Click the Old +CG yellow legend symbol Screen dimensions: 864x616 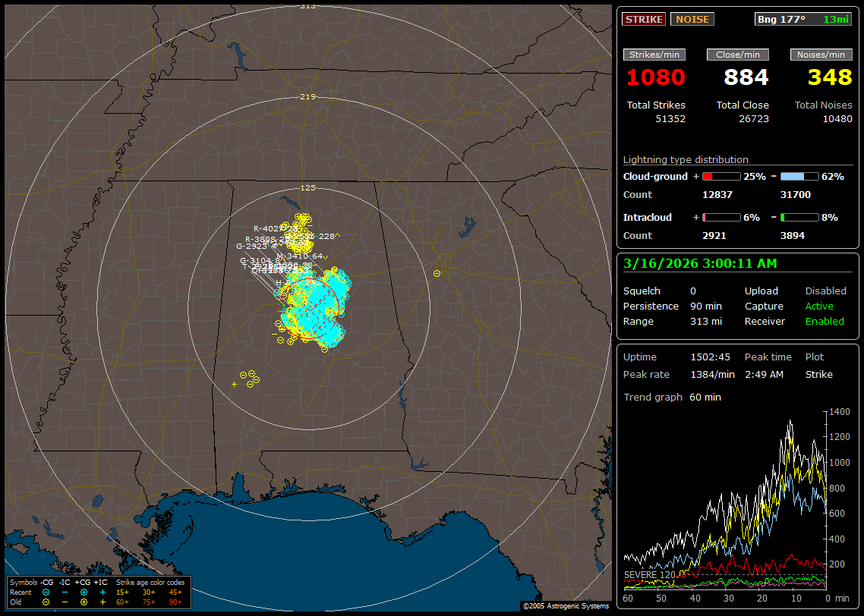[x=84, y=602]
